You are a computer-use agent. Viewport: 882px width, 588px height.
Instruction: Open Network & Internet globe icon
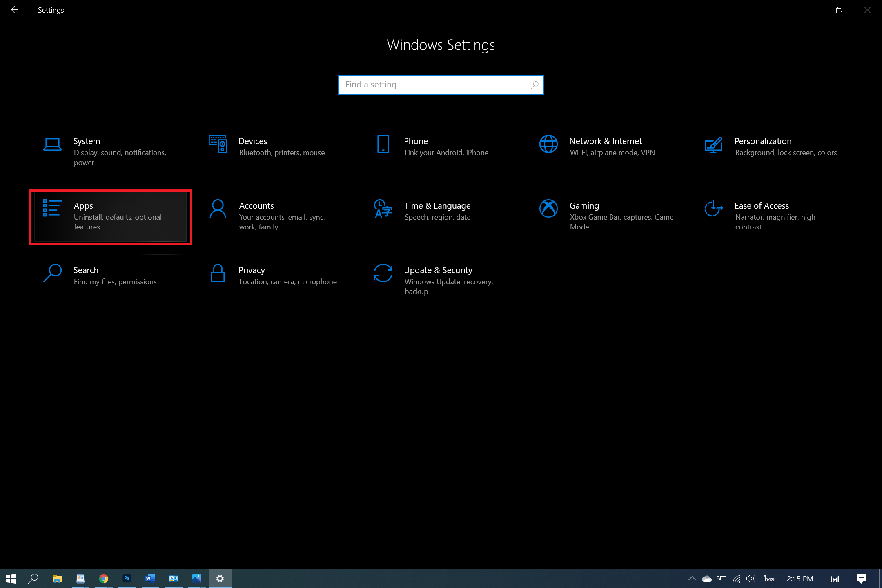[x=548, y=144]
